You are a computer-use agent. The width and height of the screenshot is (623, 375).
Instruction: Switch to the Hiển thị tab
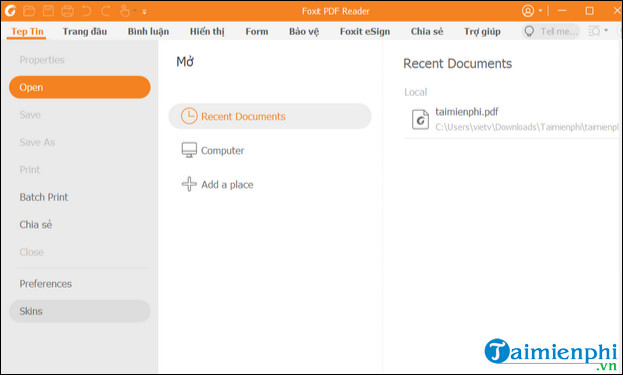point(207,31)
